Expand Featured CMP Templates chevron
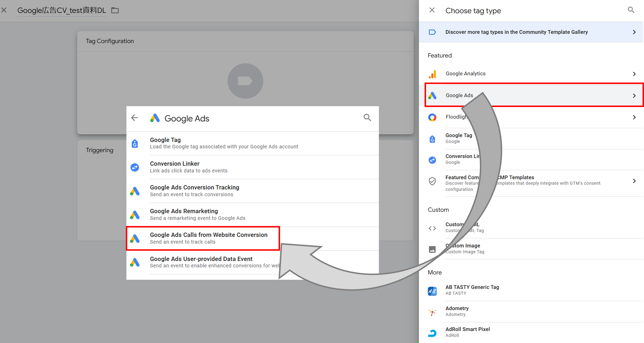 (x=634, y=181)
